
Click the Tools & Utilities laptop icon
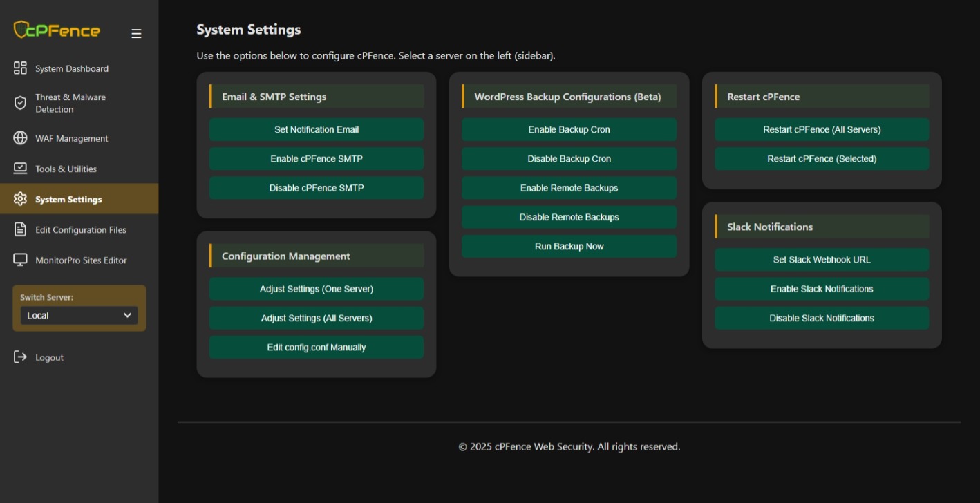(20, 169)
